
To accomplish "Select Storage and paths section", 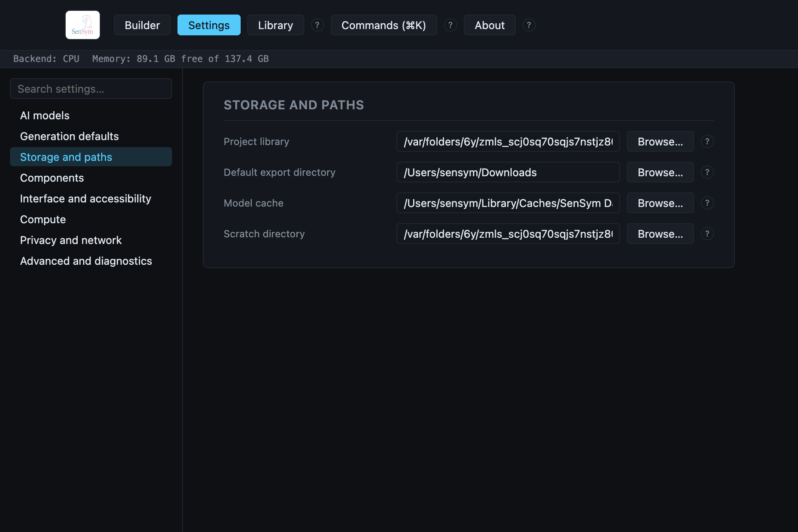I will click(91, 157).
